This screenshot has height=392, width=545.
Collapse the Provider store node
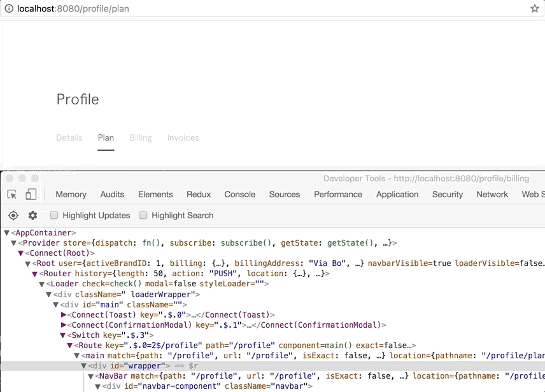[x=13, y=243]
